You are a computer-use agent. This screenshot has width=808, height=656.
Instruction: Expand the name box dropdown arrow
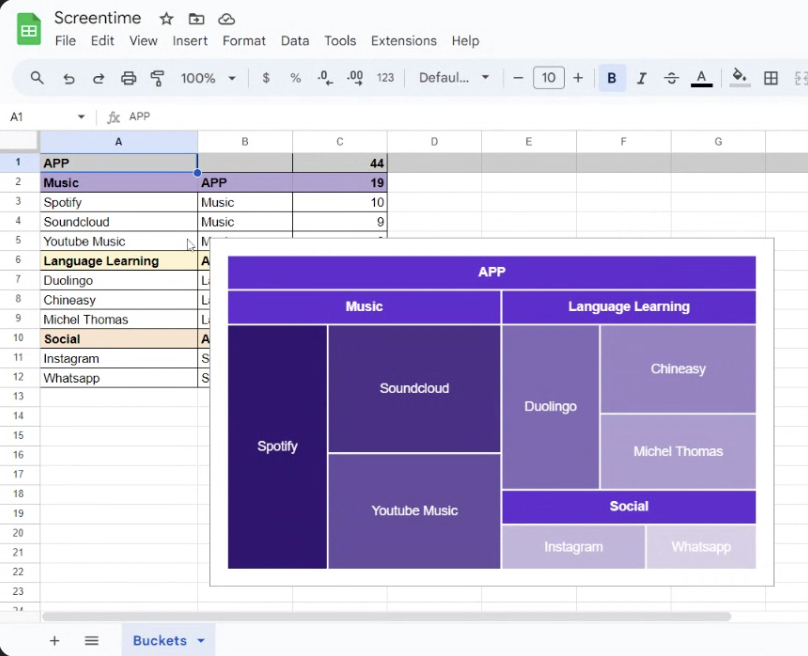point(81,117)
